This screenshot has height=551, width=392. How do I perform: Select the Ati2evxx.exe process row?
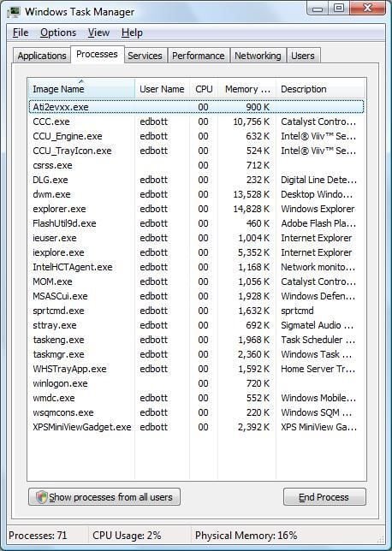pos(196,107)
